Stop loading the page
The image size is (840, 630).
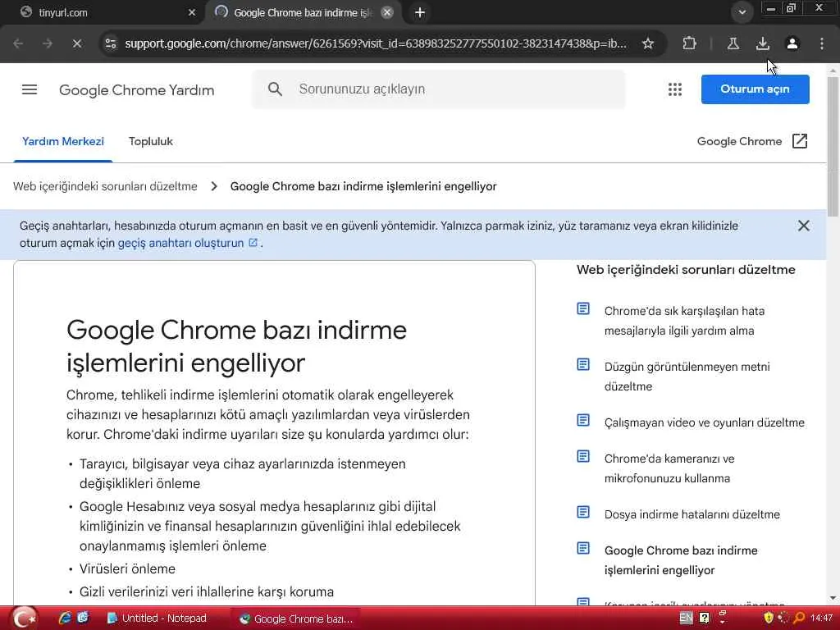point(76,43)
